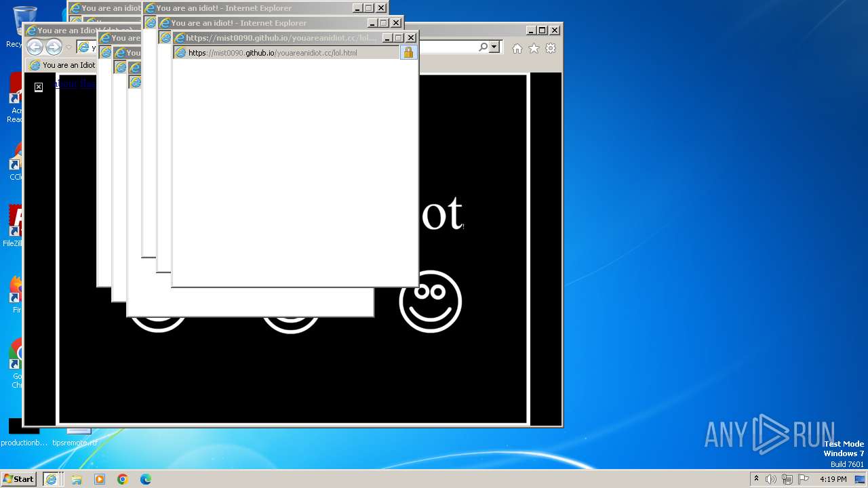Click the network tray icon
868x488 pixels.
click(787, 479)
